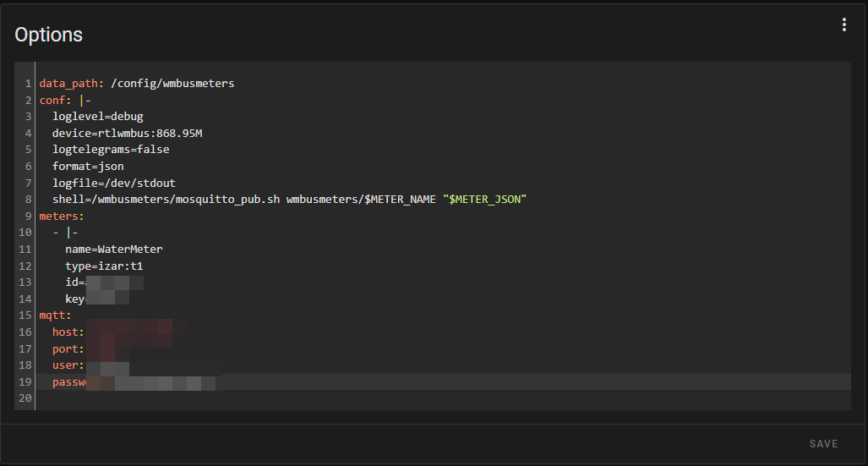868x466 pixels.
Task: Click the 'mqtt:' key
Action: [x=55, y=315]
